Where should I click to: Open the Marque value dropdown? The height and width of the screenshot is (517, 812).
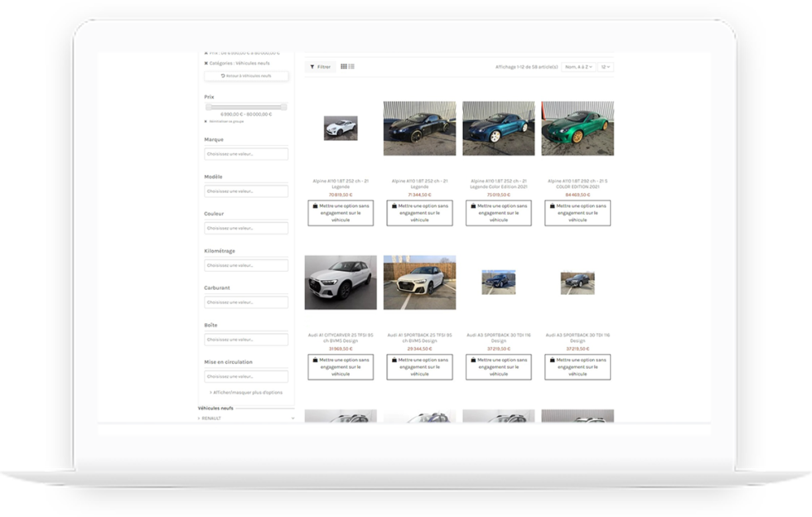[x=247, y=154]
